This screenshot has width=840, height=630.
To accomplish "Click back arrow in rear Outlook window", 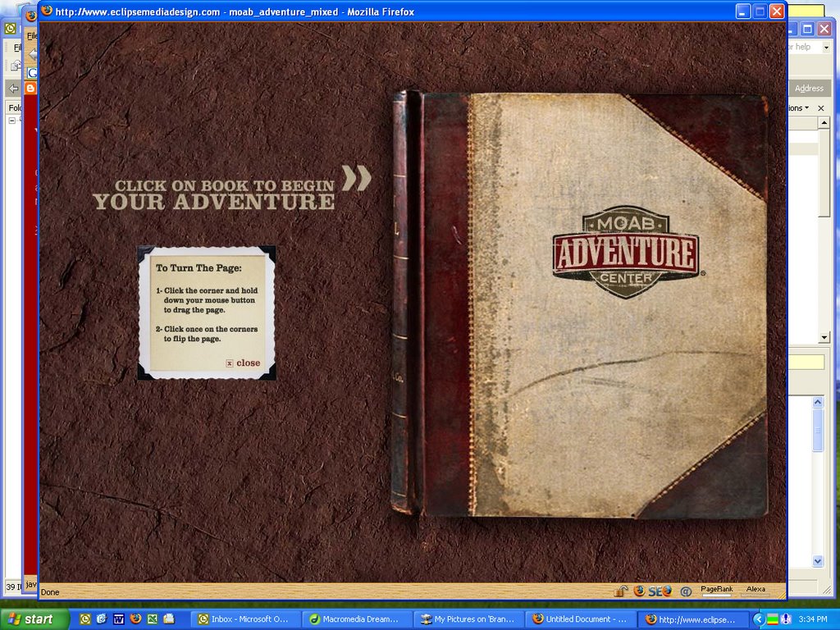I will [x=13, y=89].
